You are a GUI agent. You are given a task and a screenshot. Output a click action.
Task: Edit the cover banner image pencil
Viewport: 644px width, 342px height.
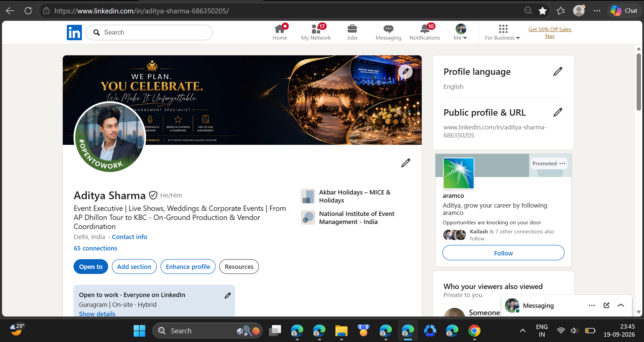click(405, 71)
